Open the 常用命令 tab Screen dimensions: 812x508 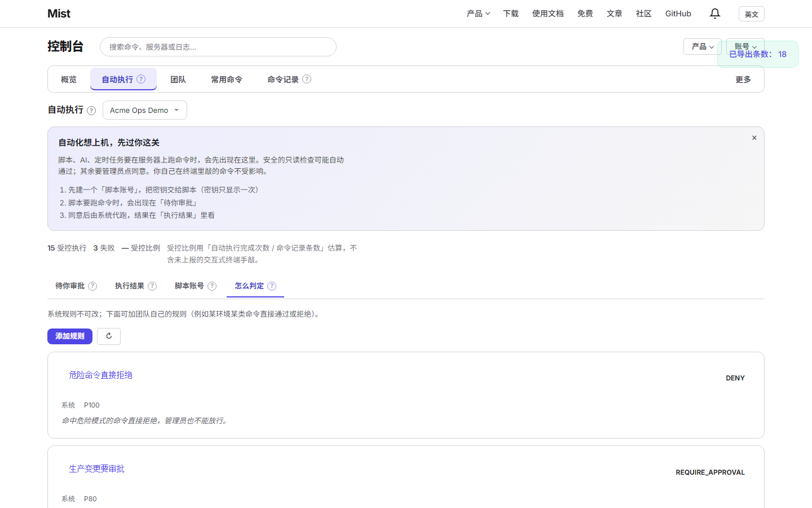pyautogui.click(x=227, y=80)
